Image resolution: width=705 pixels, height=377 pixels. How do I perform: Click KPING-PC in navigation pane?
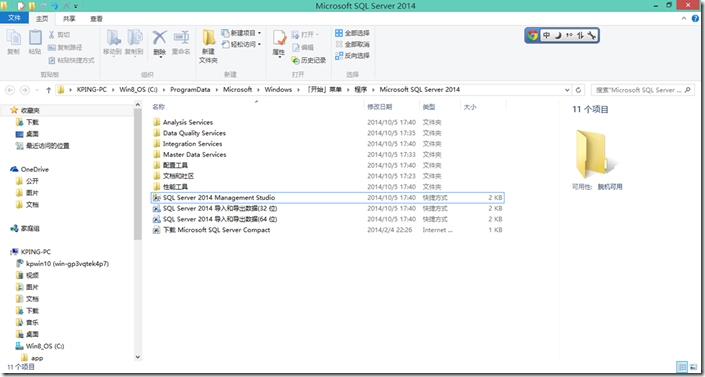tap(36, 252)
